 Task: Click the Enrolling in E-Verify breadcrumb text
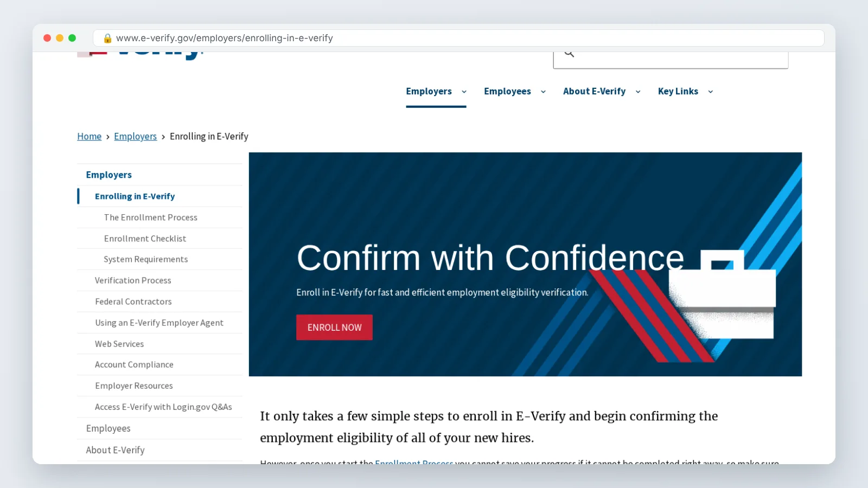coord(209,136)
